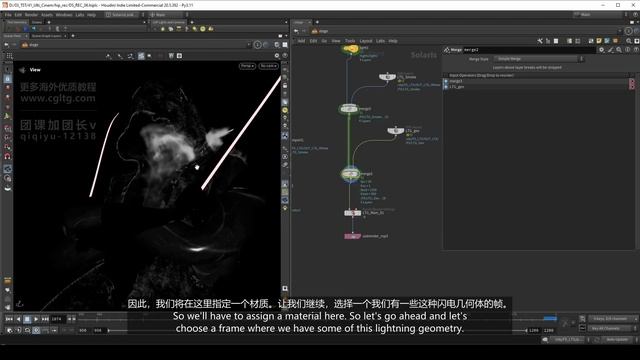Click the playback range slider bar
640x360 pixels.
coord(317,330)
